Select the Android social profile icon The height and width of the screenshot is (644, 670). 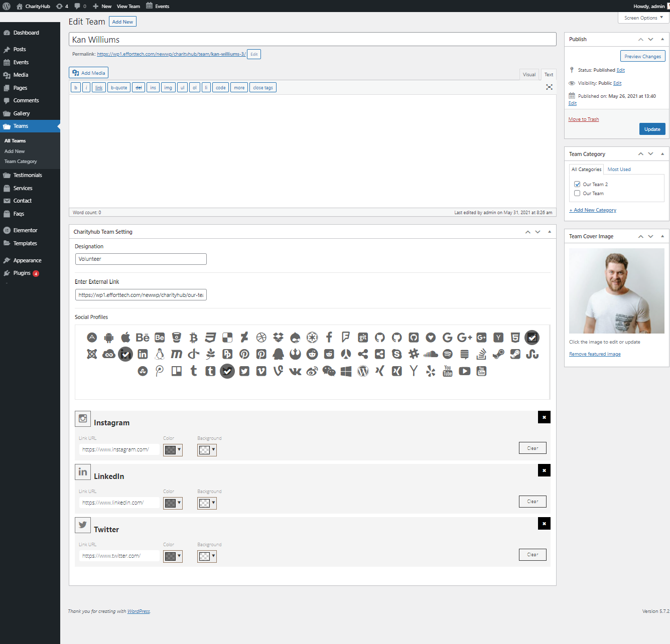click(109, 338)
